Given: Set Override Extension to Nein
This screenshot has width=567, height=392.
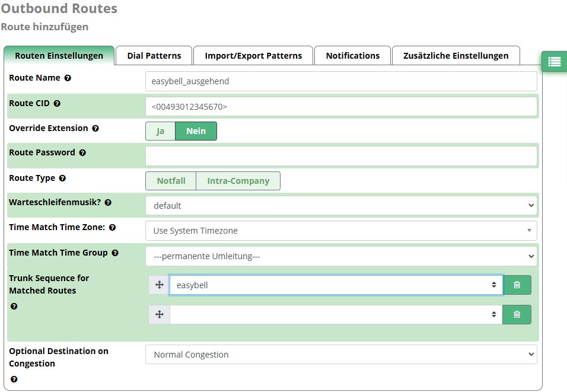Looking at the screenshot, I should point(196,131).
